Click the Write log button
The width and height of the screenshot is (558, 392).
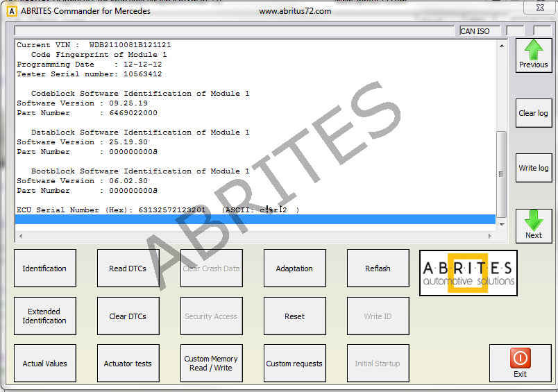534,168
